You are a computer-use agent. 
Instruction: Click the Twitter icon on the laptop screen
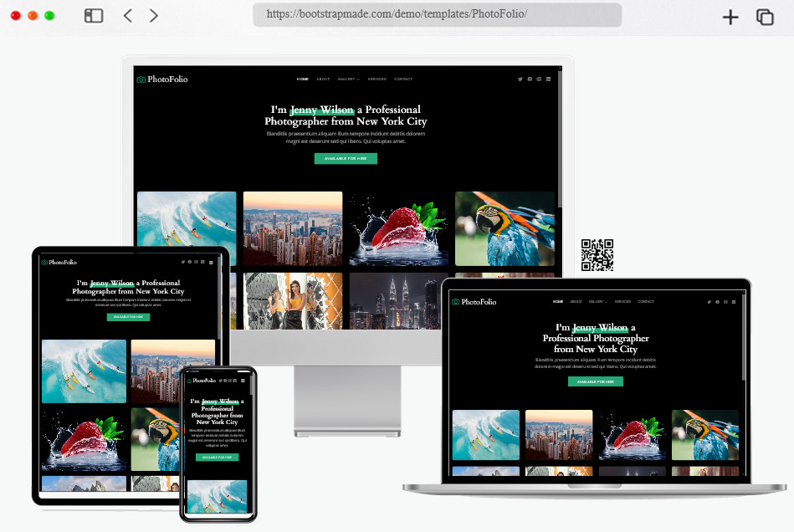click(709, 302)
